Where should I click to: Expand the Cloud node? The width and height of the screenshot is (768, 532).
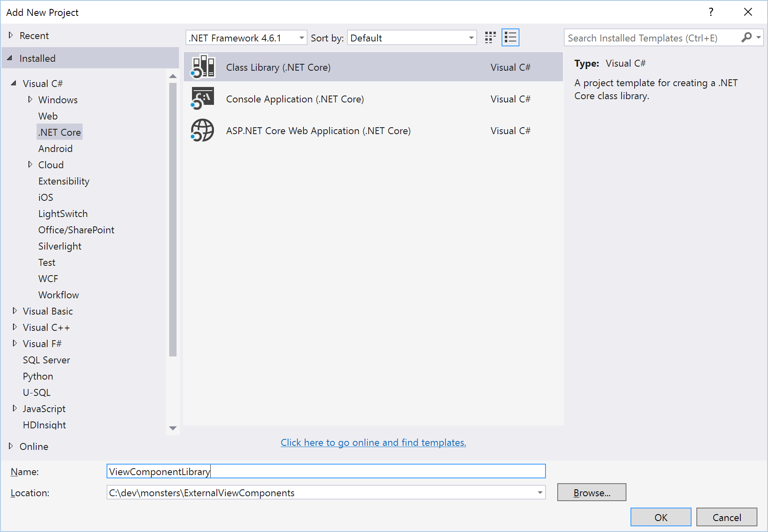pos(30,165)
